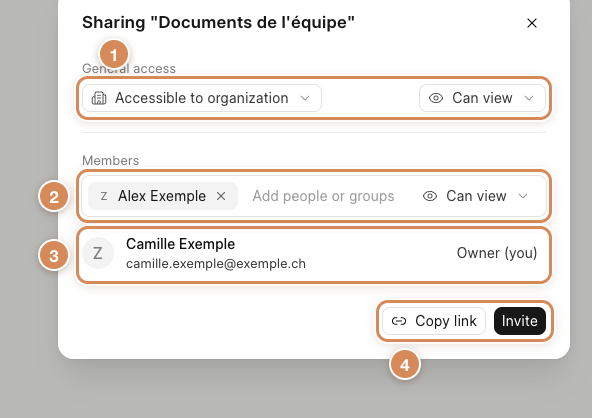
Task: Click the "Camille Exemple" member name
Action: point(180,244)
